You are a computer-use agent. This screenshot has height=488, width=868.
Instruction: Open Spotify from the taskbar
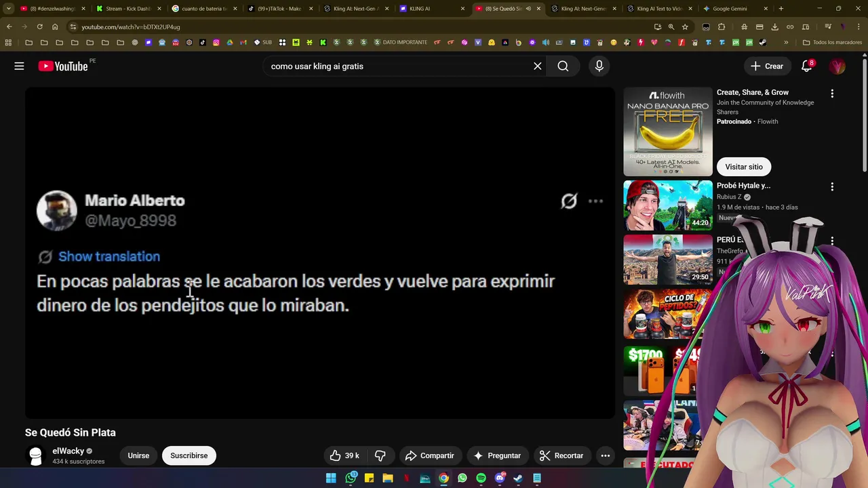point(481,478)
